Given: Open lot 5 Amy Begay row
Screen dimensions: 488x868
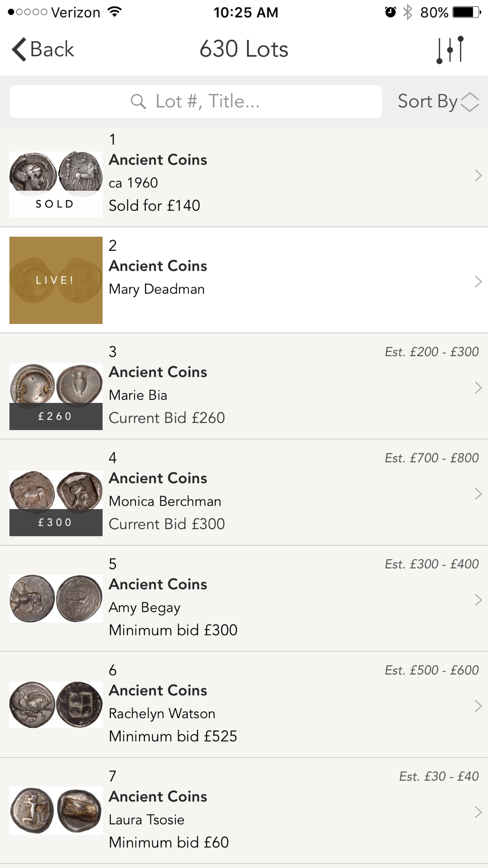Looking at the screenshot, I should coord(244,598).
